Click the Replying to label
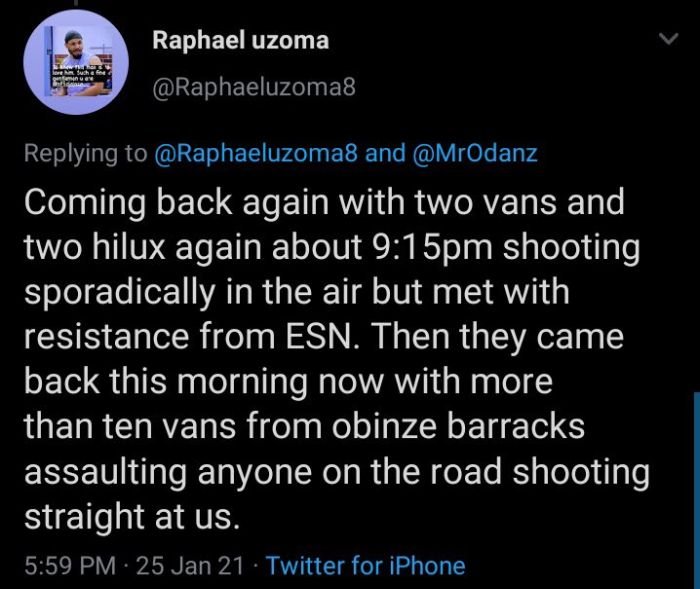Screen dimensions: 700x589 (86, 153)
